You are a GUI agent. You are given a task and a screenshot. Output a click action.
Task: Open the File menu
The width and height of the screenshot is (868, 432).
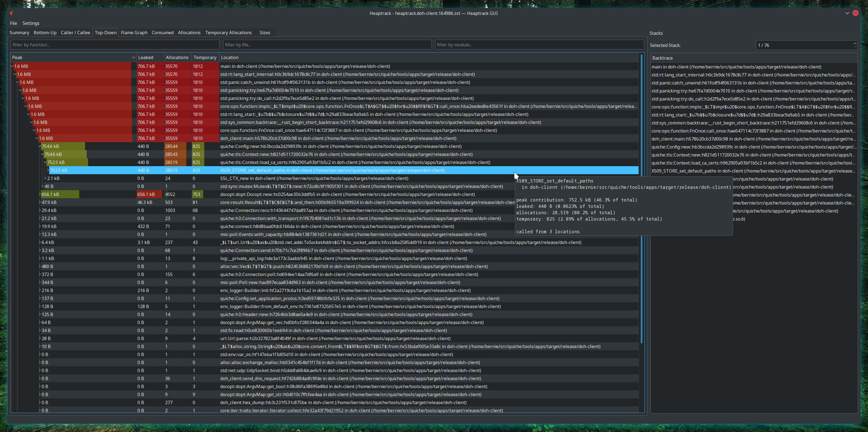pos(14,23)
